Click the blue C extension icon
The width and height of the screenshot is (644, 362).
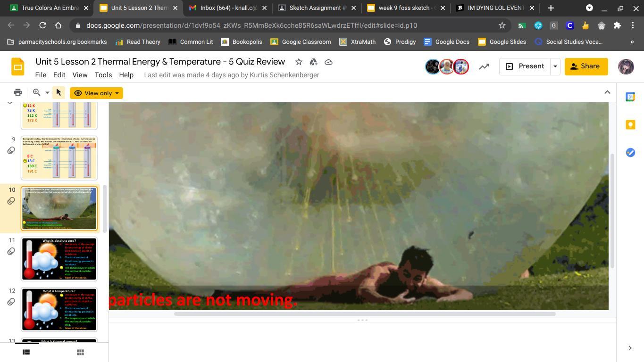(569, 25)
